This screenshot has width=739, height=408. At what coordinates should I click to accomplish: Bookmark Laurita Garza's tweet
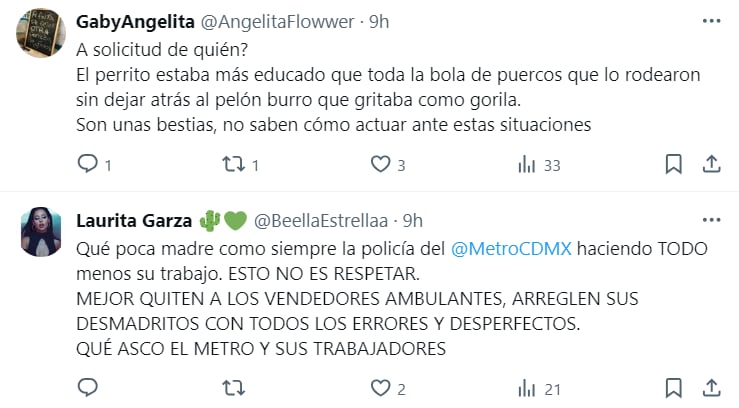tap(674, 388)
